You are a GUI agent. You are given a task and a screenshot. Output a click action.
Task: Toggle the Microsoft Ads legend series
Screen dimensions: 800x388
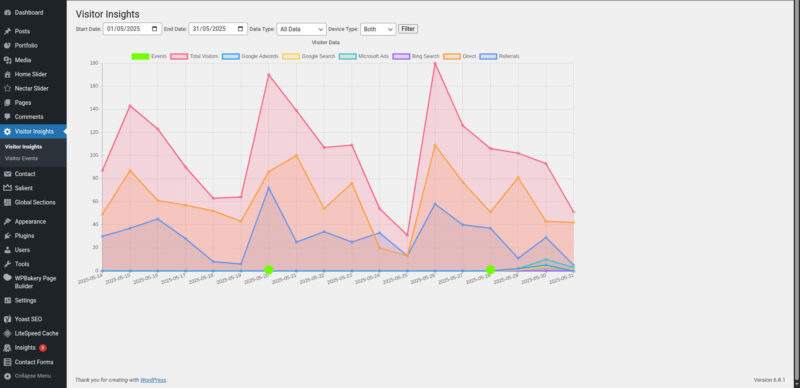click(x=364, y=56)
